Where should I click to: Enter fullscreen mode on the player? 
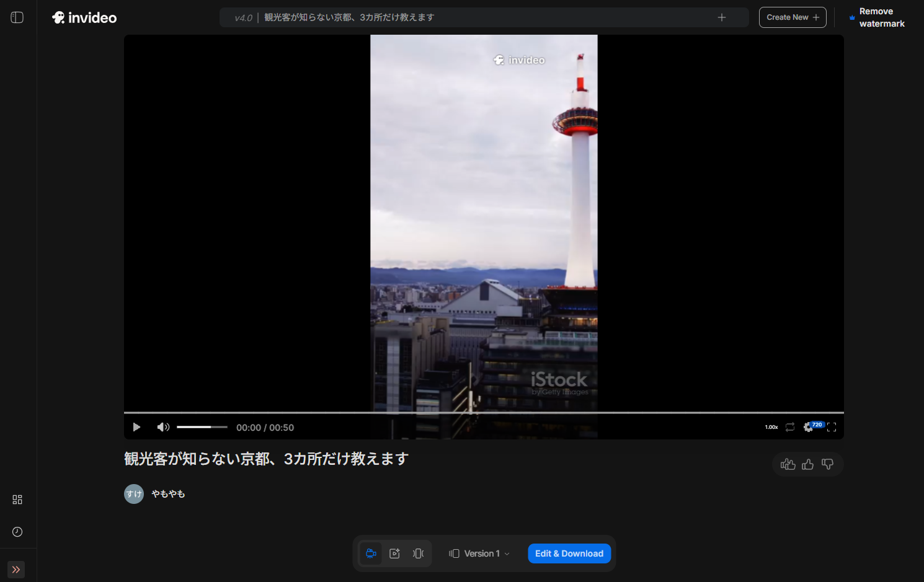tap(832, 427)
